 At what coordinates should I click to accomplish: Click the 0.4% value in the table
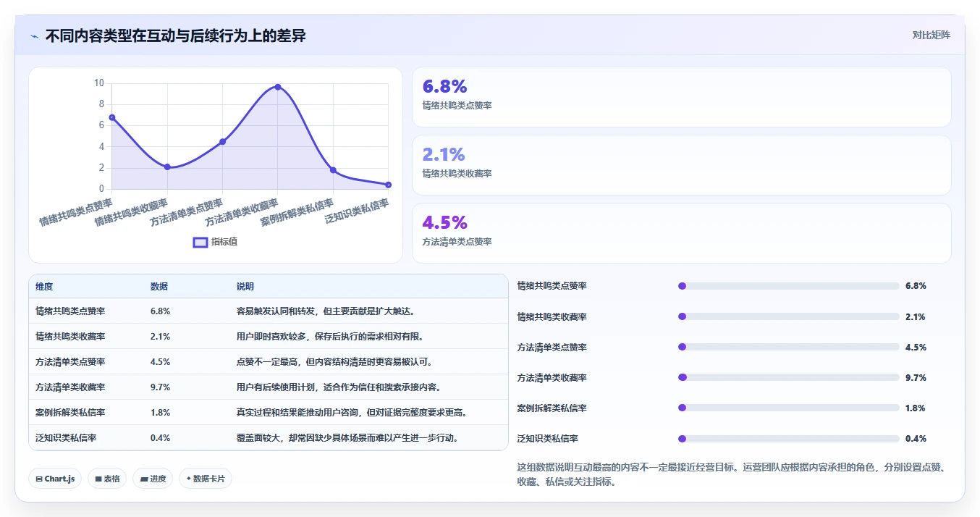[160, 438]
